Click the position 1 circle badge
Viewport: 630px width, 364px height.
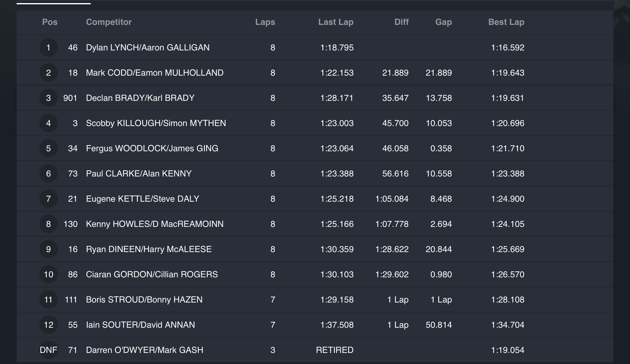click(x=48, y=47)
